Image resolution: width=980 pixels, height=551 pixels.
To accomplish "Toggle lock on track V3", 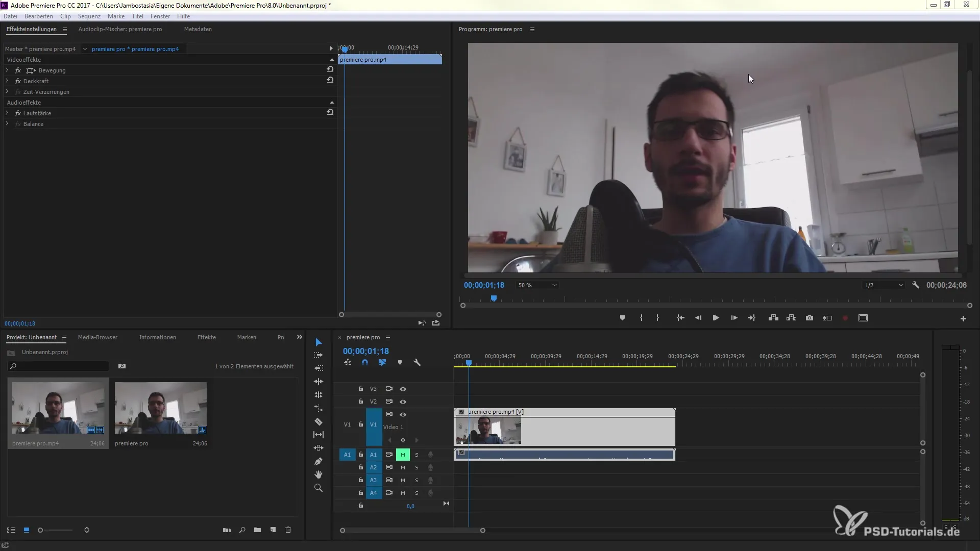I will [360, 389].
